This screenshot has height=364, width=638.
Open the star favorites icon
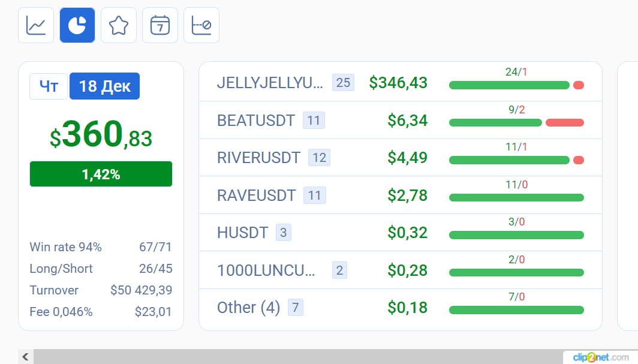pyautogui.click(x=119, y=25)
